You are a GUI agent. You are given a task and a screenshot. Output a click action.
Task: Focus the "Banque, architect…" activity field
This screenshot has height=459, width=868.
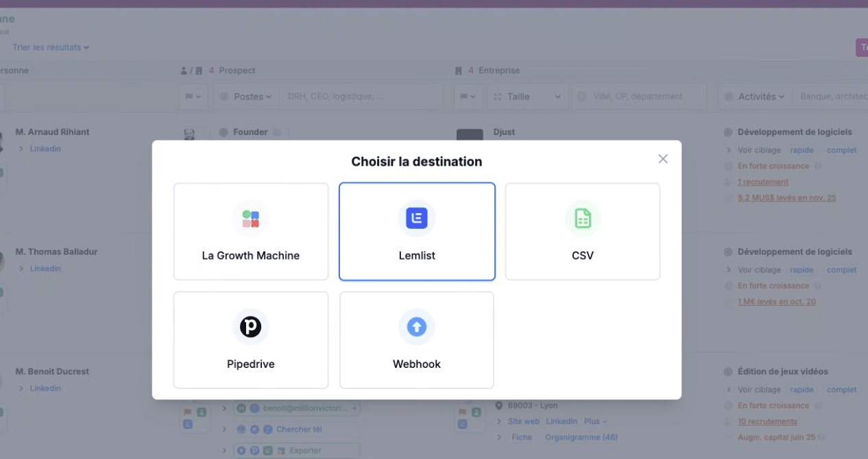(830, 97)
